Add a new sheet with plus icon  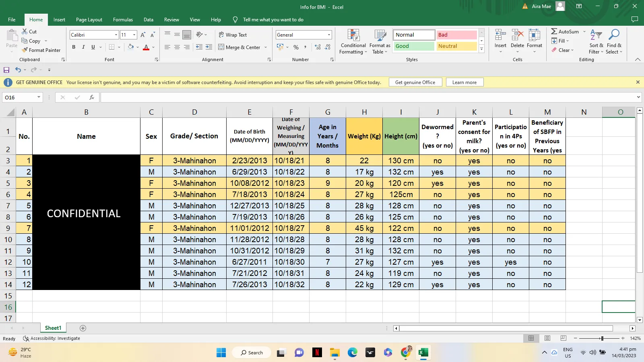pyautogui.click(x=83, y=328)
